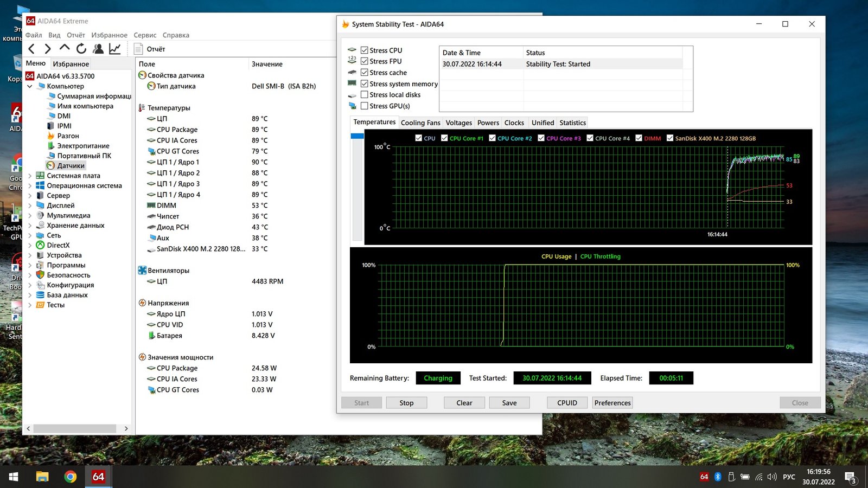Viewport: 868px width, 488px height.
Task: Expand the Дисплей tree node
Action: pos(29,206)
